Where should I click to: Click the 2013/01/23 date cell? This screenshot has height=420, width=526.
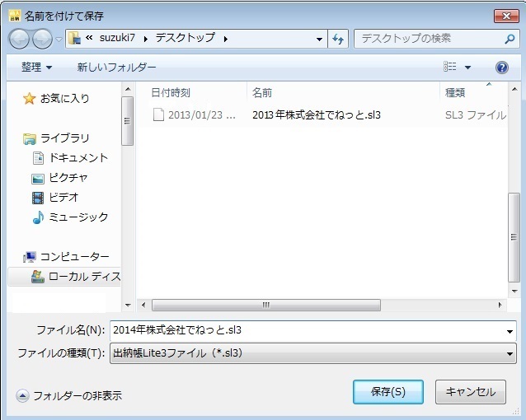pyautogui.click(x=202, y=115)
